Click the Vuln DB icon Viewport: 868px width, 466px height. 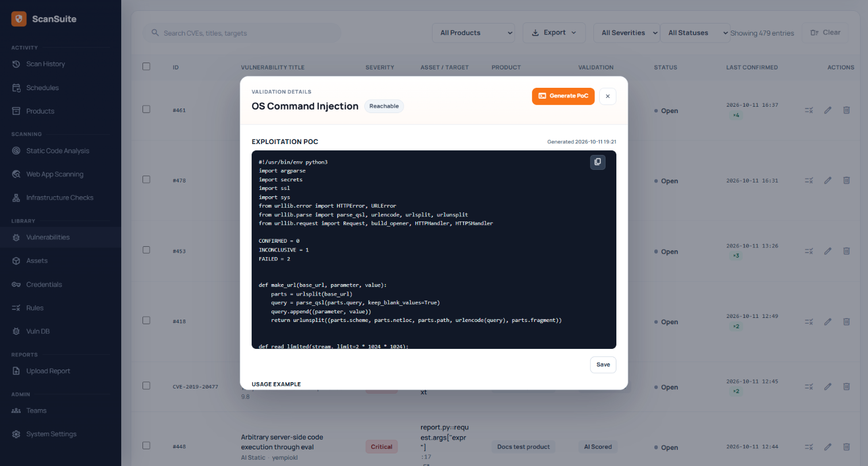[16, 332]
